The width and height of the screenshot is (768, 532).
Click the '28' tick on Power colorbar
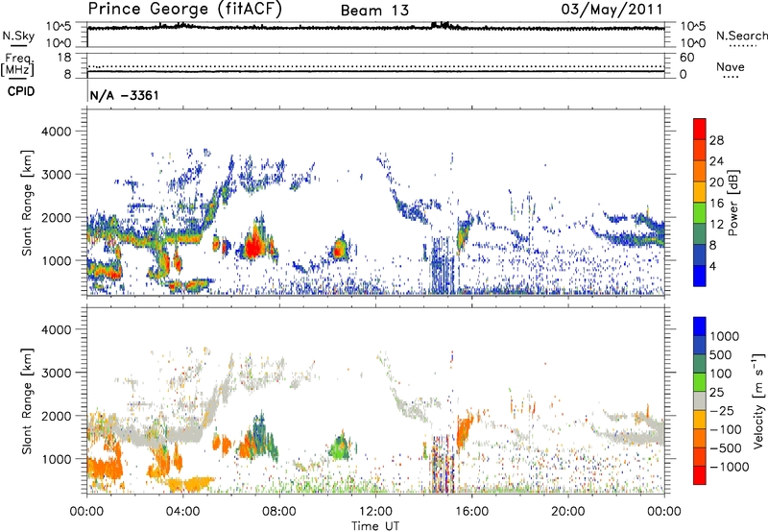coord(716,140)
